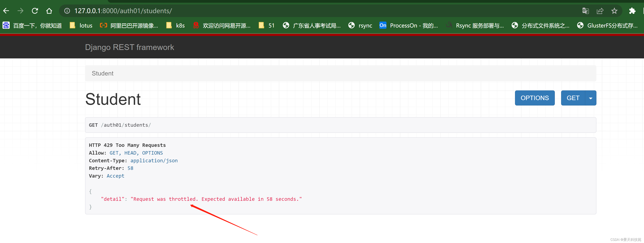Viewport: 644px width, 243px height.
Task: Open the 广东省人事考试局 bookmark
Action: 312,25
